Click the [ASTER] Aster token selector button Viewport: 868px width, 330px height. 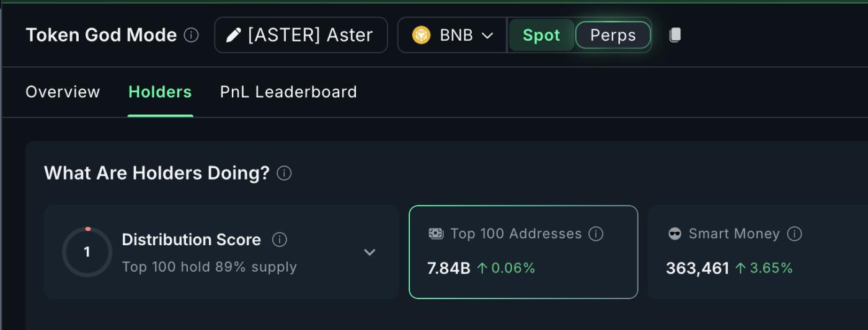301,35
